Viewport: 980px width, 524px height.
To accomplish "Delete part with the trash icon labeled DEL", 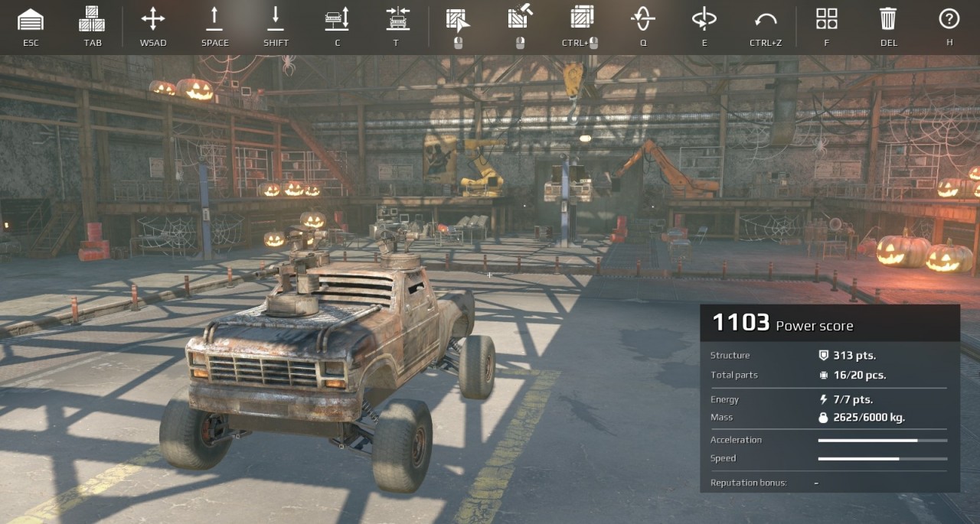I will (888, 19).
